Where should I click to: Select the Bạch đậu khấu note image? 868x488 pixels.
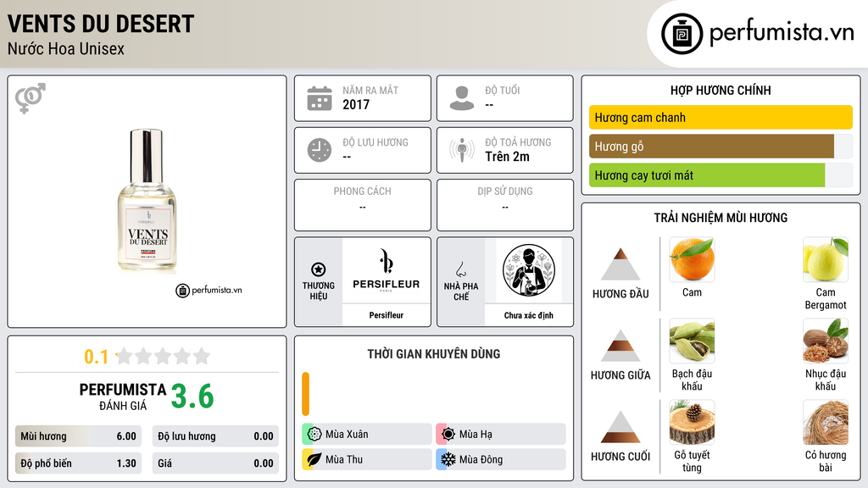pos(692,341)
